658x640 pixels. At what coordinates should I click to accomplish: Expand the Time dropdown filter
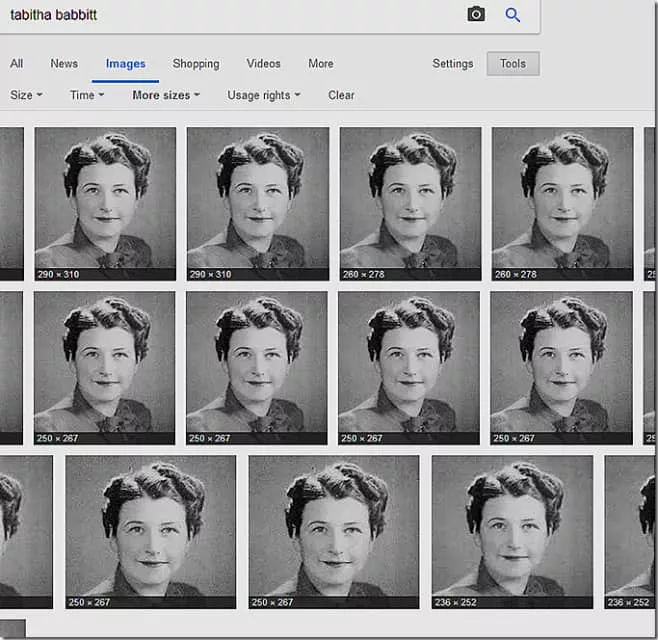click(x=87, y=95)
